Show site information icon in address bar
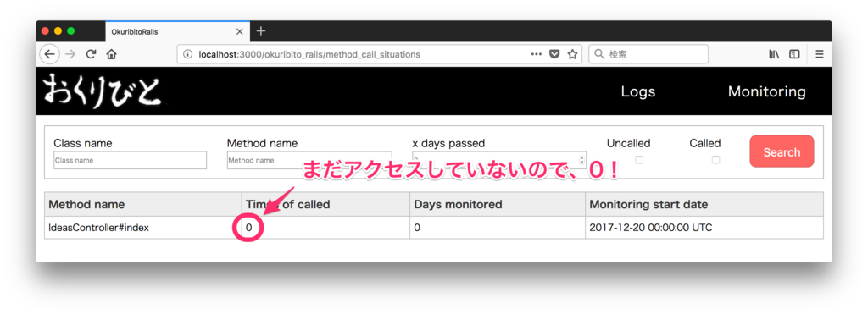Image resolution: width=868 pixels, height=314 pixels. click(188, 54)
